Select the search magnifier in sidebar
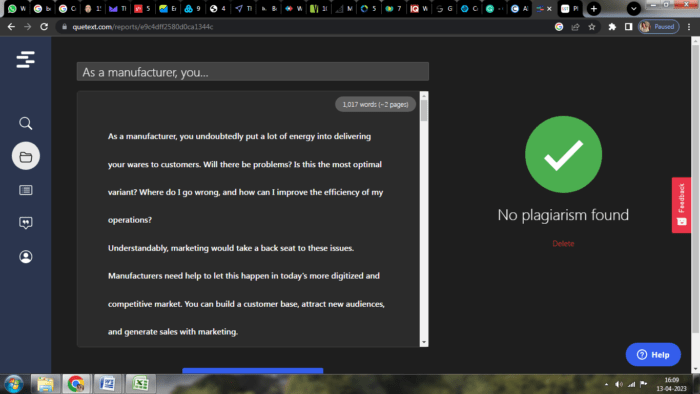This screenshot has height=394, width=700. [x=25, y=123]
